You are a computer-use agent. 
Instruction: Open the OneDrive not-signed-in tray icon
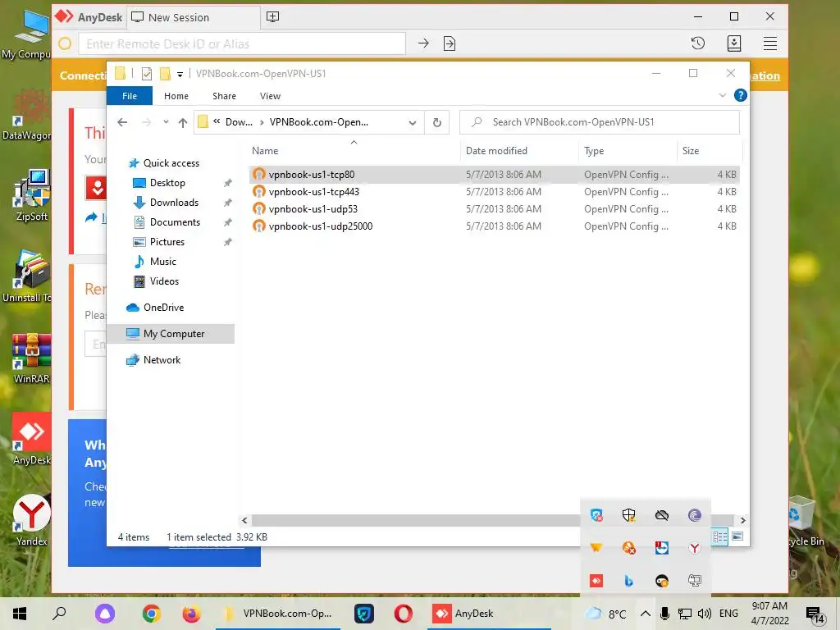coord(662,515)
